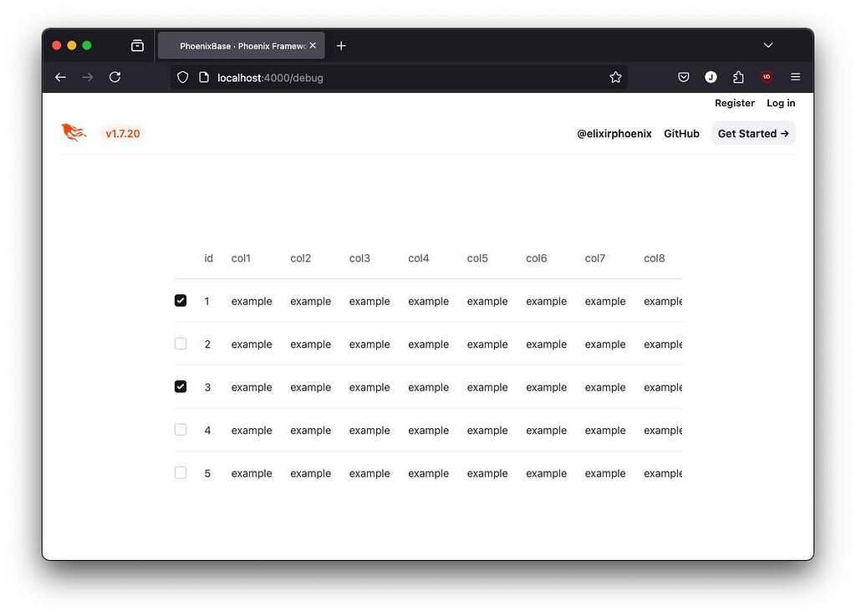Open the extensions puzzle-piece icon
The image size is (856, 616).
(x=738, y=76)
